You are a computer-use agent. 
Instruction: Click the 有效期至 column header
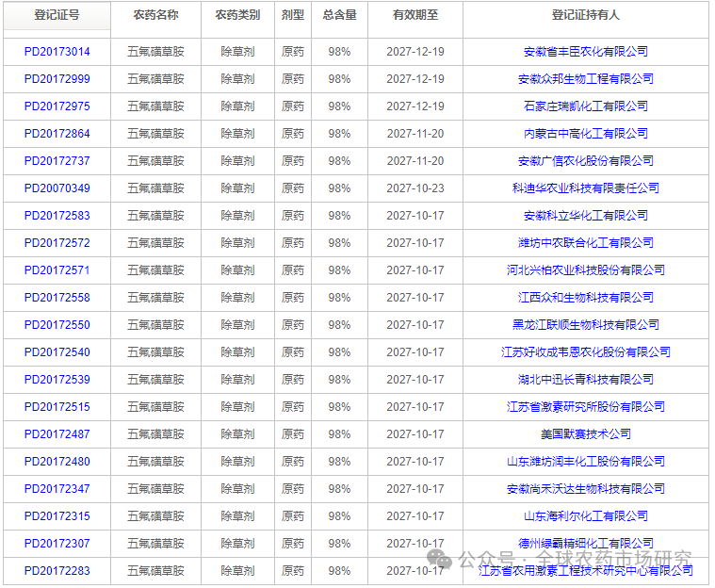click(x=415, y=15)
